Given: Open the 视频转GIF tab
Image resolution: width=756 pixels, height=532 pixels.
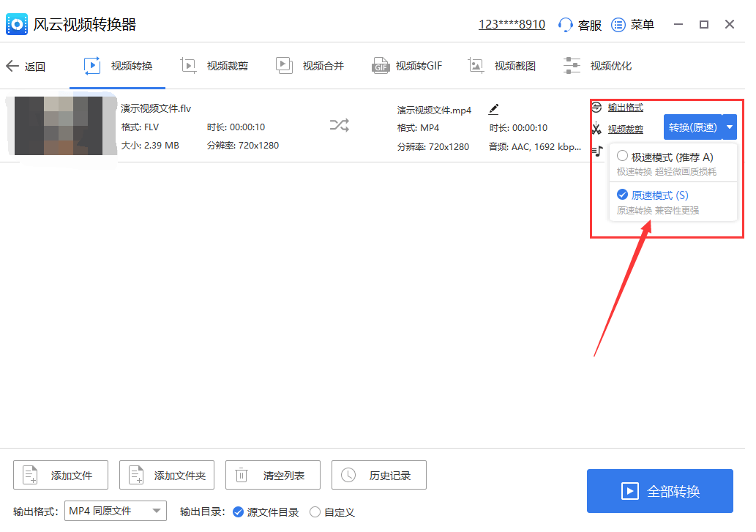Looking at the screenshot, I should [407, 66].
